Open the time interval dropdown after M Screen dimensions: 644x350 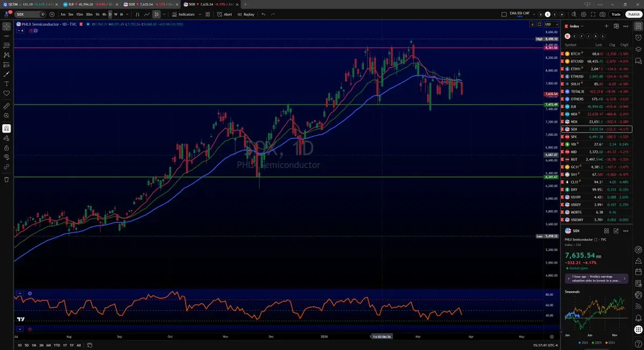click(128, 14)
